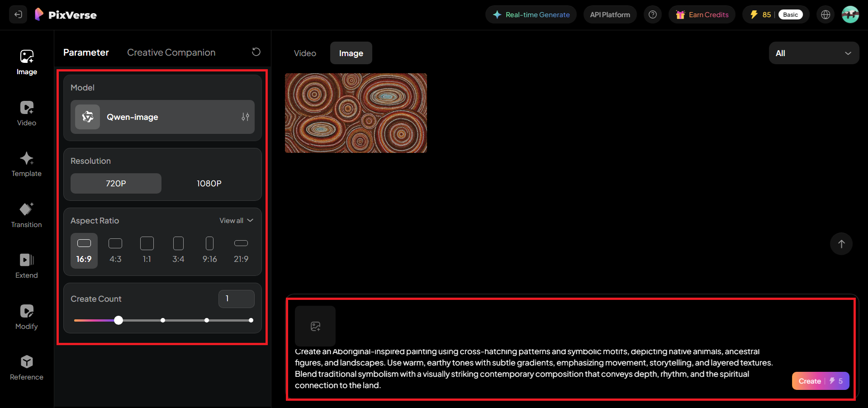Expand the View all aspect ratios list
Viewport: 868px width, 408px height.
coord(236,220)
